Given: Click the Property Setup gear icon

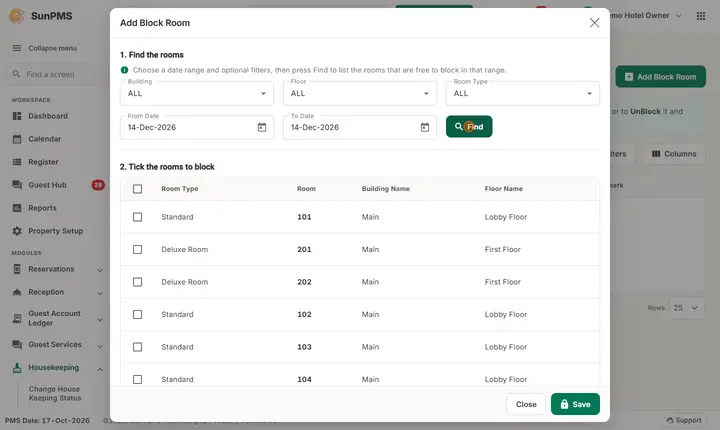Looking at the screenshot, I should 17,231.
